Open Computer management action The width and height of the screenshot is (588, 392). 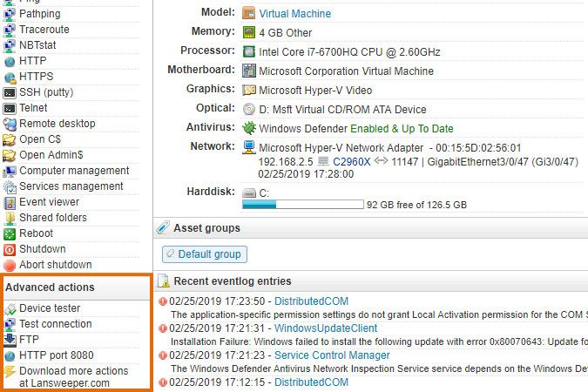[74, 171]
